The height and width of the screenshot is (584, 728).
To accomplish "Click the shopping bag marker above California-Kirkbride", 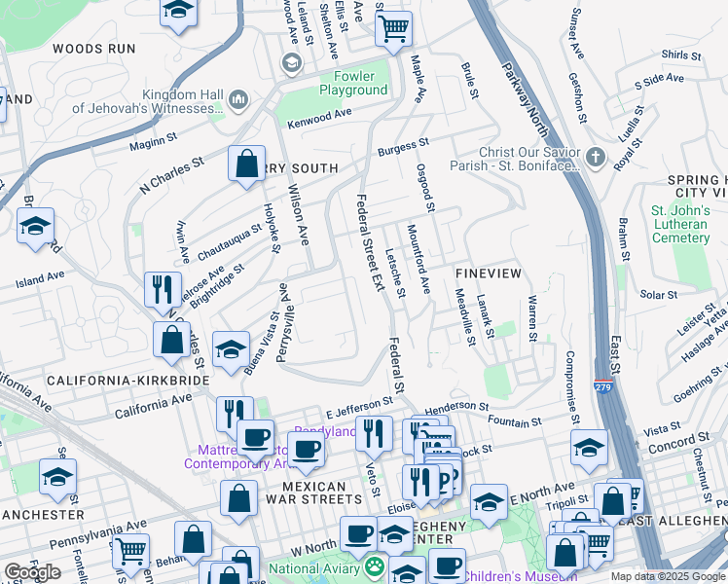I will (x=172, y=341).
